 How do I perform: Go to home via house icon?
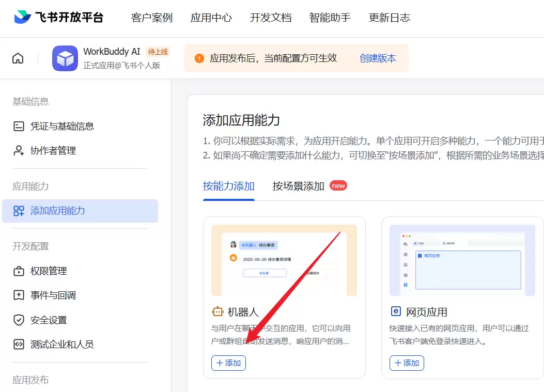point(18,58)
